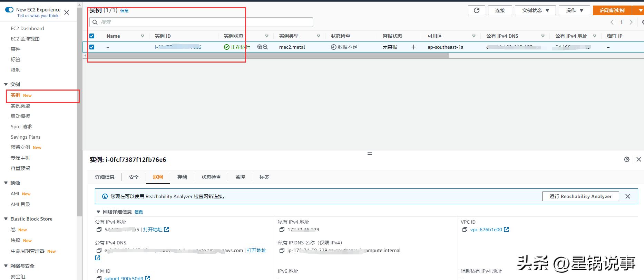Screen dimensions: 644x280
Task: Open the vpc-676b1e00 link
Action: point(486,230)
